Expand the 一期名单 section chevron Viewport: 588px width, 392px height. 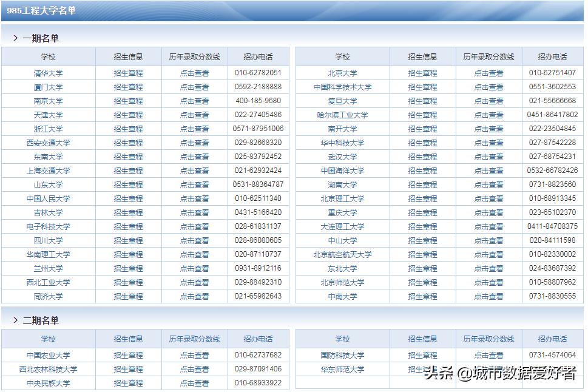pyautogui.click(x=15, y=38)
